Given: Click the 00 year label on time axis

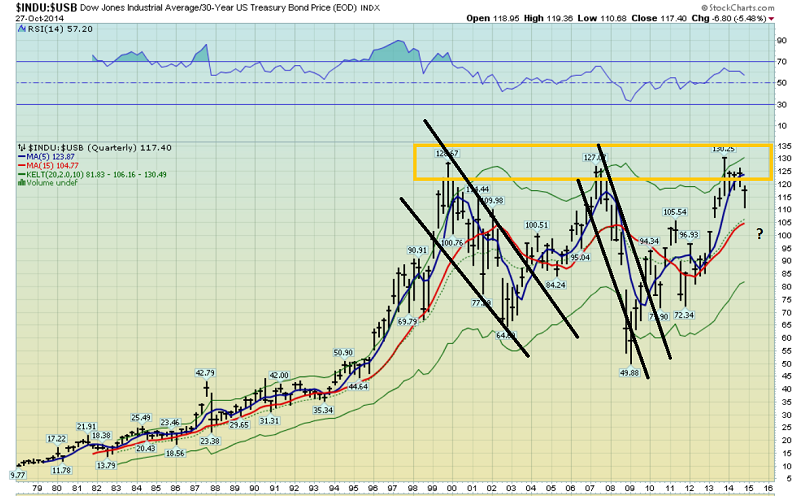Looking at the screenshot, I should coord(452,488).
